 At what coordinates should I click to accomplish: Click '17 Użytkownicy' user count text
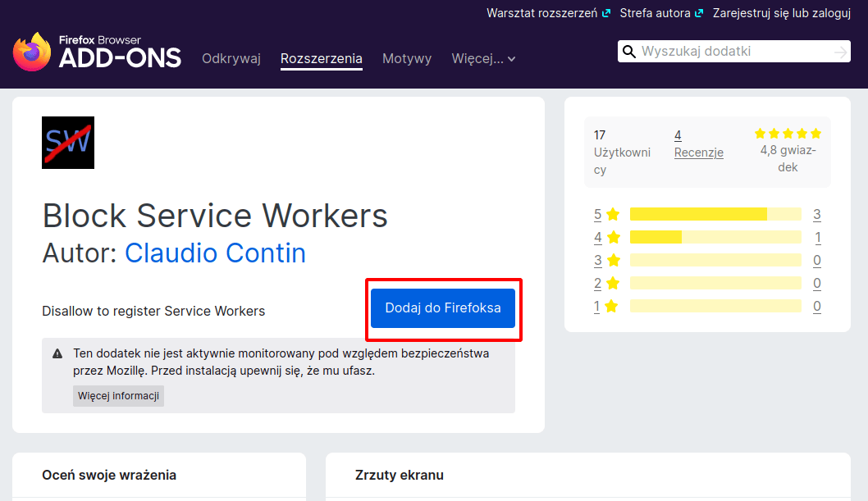coord(622,153)
